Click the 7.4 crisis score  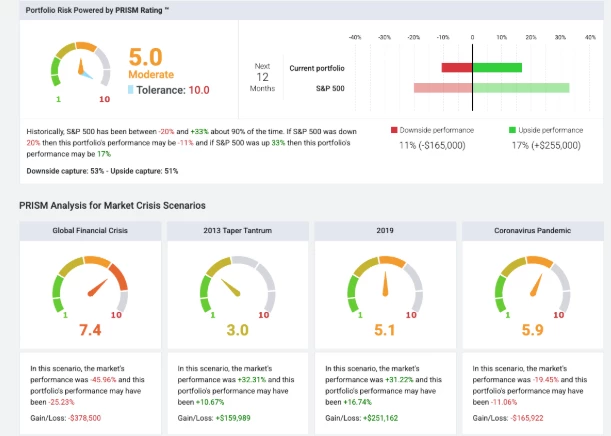click(x=90, y=330)
